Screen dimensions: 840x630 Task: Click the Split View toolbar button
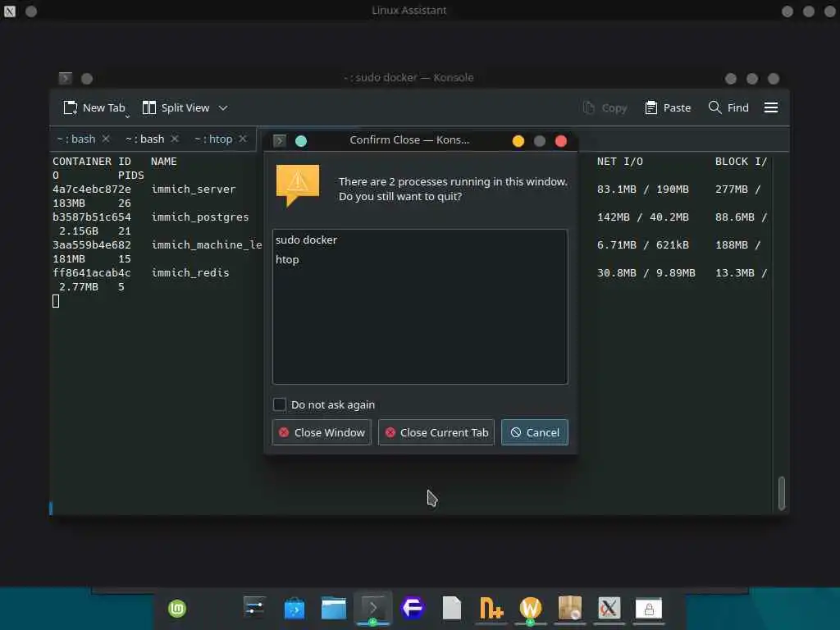176,107
